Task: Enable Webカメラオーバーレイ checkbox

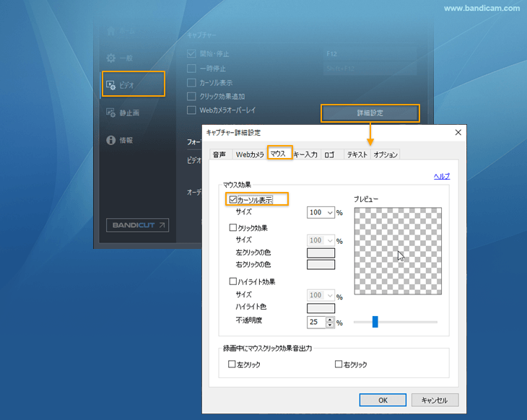Action: (191, 110)
